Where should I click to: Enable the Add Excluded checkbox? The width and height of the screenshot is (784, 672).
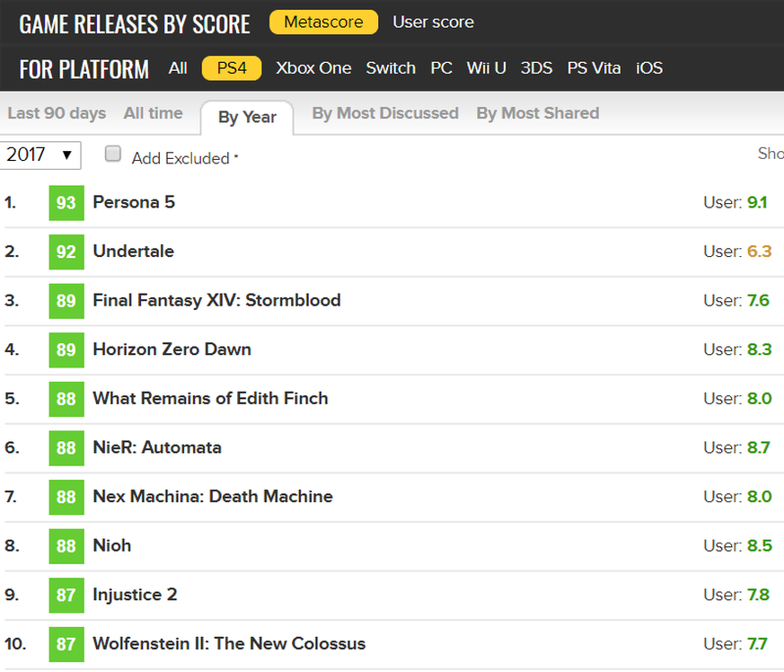[113, 154]
